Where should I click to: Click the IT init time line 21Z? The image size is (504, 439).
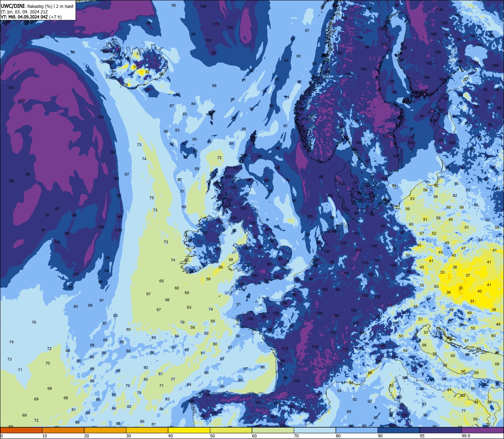pos(24,11)
